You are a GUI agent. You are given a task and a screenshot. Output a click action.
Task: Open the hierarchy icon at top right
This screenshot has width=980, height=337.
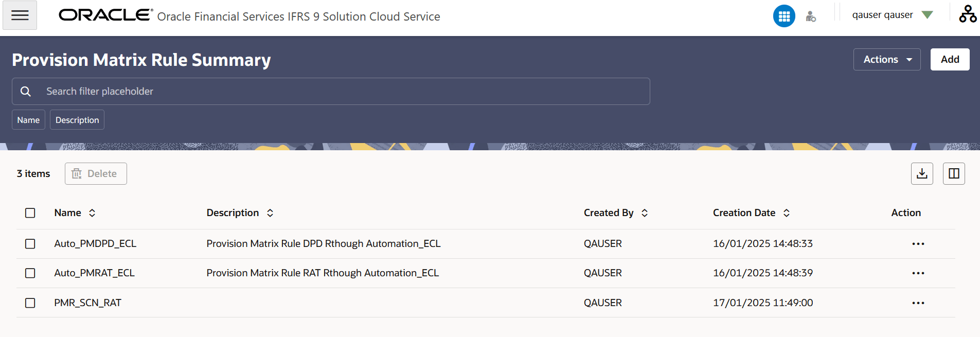click(968, 14)
